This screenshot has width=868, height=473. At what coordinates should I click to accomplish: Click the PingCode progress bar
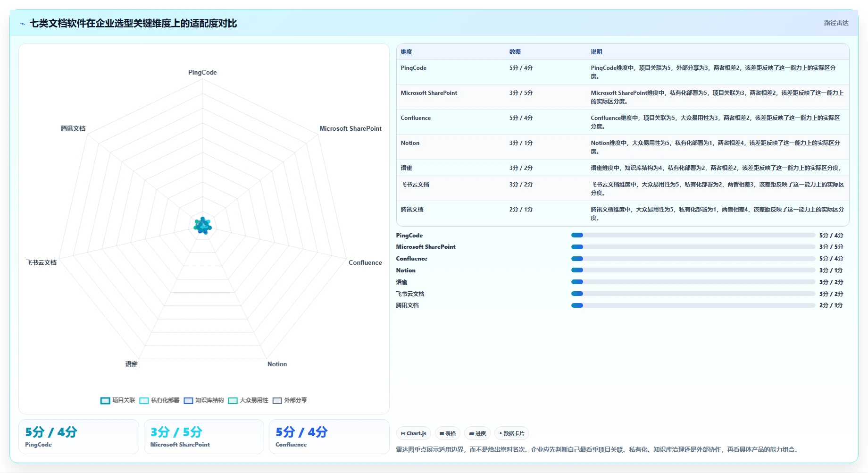tap(693, 235)
